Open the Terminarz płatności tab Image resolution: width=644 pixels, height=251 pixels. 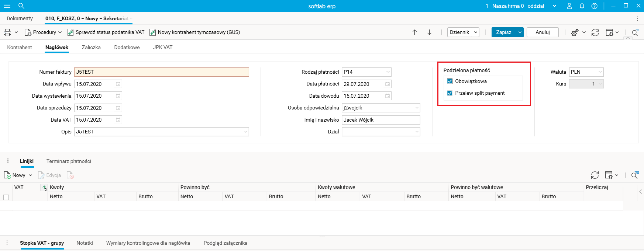69,161
